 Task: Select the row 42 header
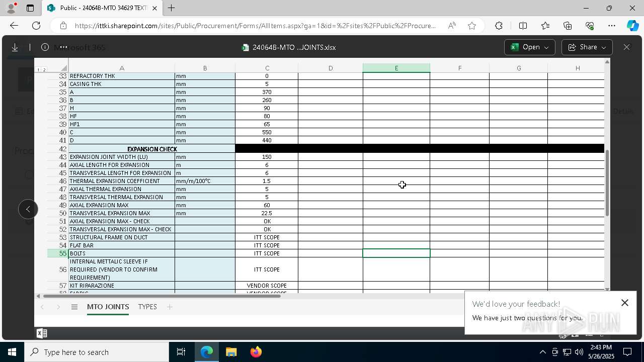point(58,149)
